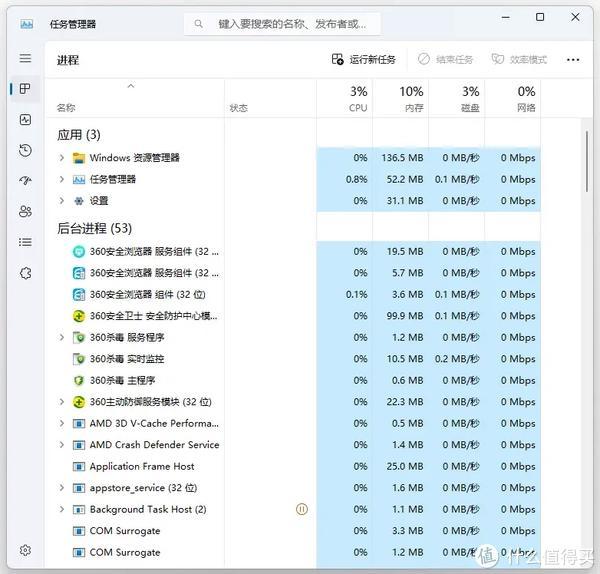Sort by the 状态 status column header
The width and height of the screenshot is (600, 574).
[271, 98]
